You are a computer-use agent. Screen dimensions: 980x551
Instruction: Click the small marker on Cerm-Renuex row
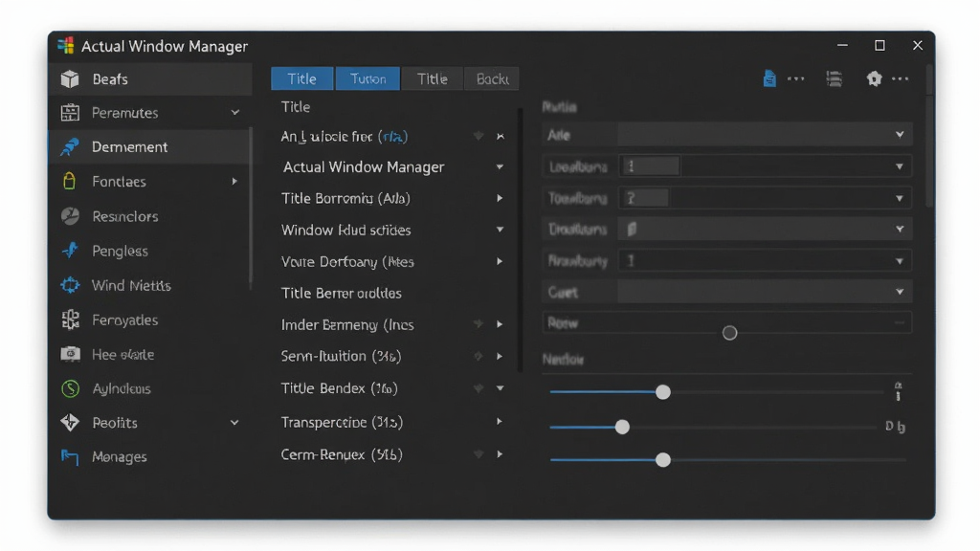click(x=479, y=454)
